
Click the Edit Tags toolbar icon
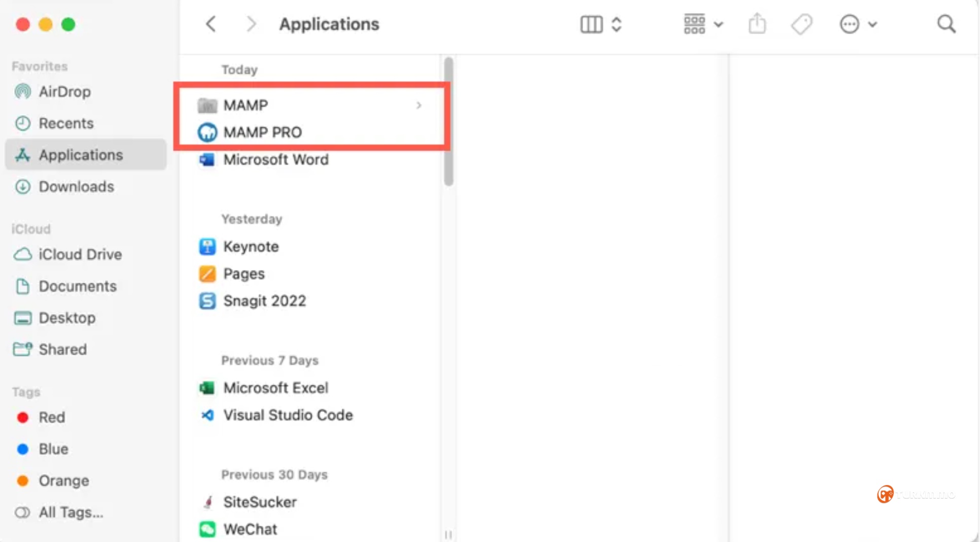pos(801,24)
